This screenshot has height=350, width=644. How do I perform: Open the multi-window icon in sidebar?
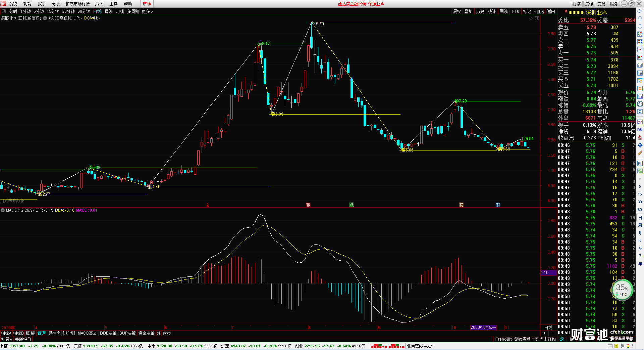coord(640,65)
